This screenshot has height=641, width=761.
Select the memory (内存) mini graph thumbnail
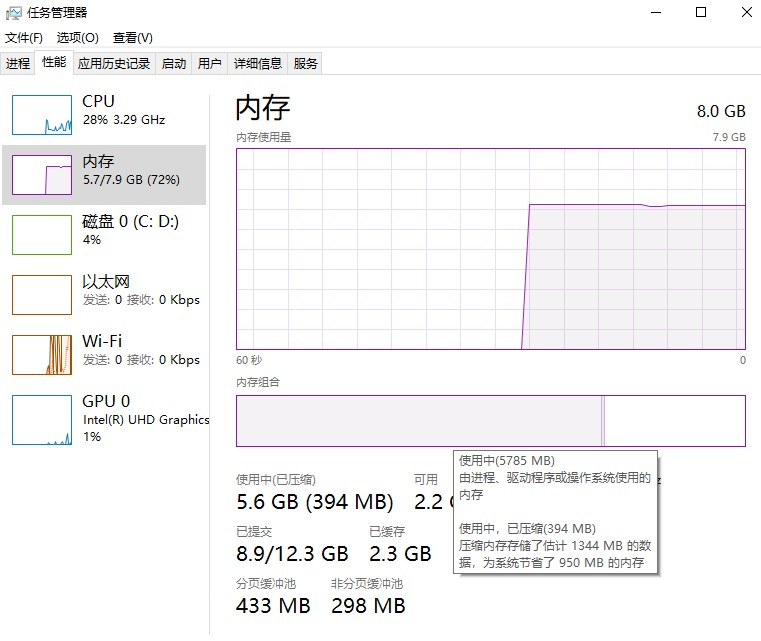(x=42, y=175)
